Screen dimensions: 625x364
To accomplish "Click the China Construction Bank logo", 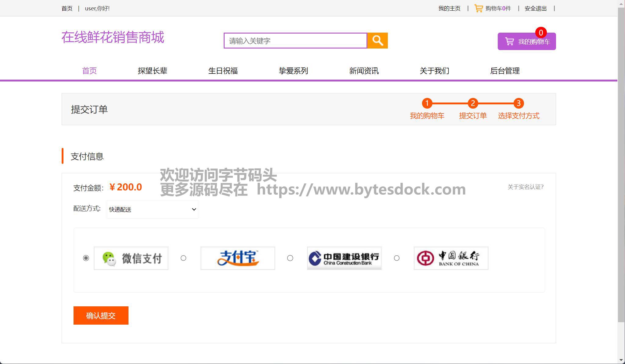I will 344,258.
